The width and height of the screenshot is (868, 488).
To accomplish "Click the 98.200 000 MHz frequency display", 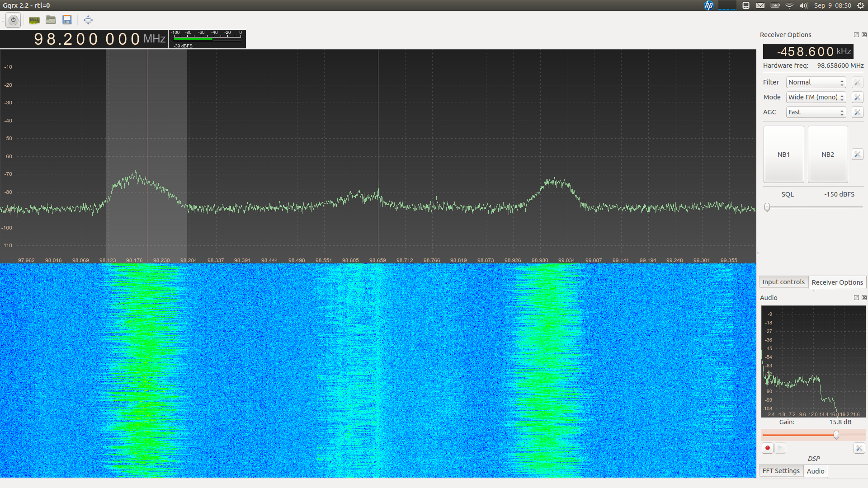I will tap(84, 39).
